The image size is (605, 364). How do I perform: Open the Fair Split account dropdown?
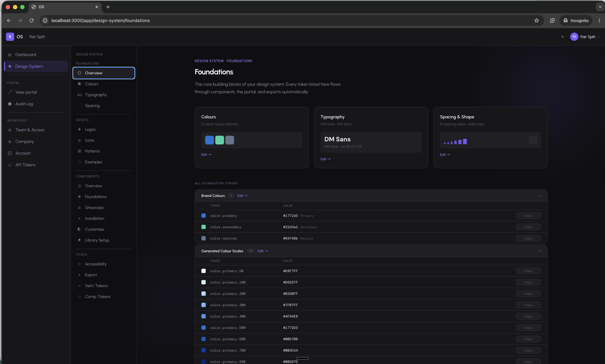click(x=590, y=37)
